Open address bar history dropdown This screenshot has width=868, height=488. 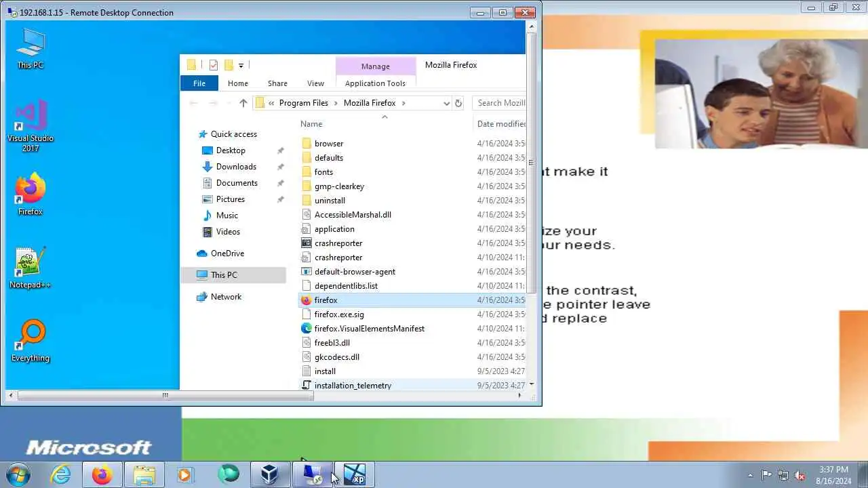click(x=446, y=103)
